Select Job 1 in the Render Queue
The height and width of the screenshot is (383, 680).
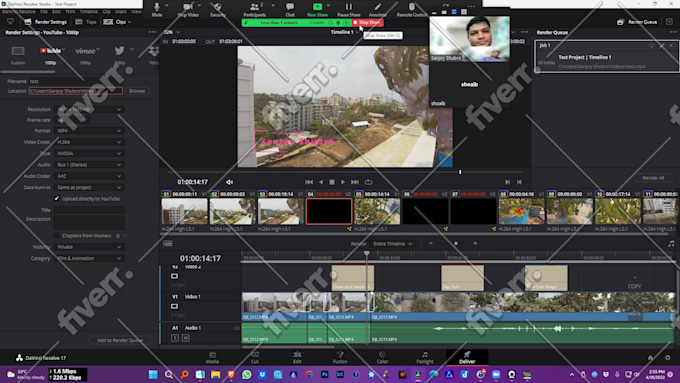(608, 56)
